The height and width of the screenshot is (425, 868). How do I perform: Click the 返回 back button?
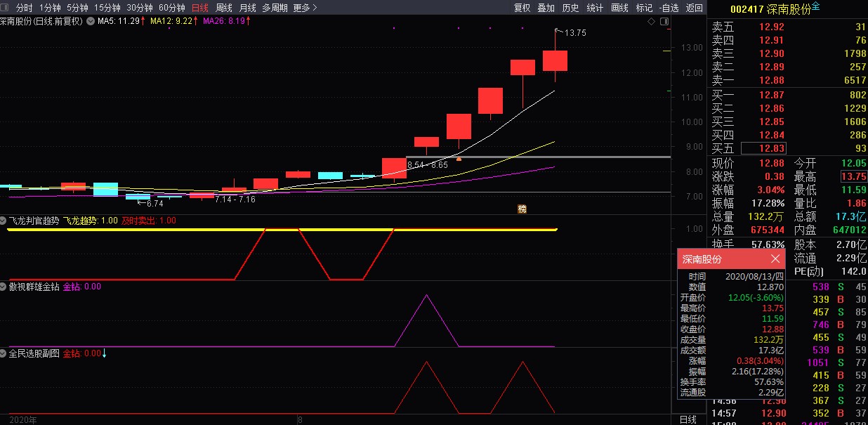tap(694, 8)
